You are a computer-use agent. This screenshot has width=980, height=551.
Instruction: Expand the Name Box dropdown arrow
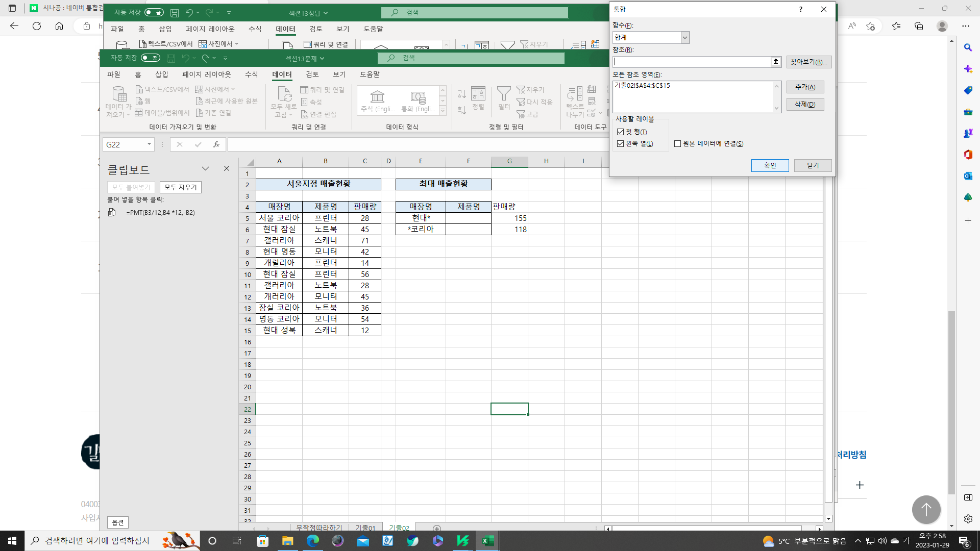click(x=149, y=144)
